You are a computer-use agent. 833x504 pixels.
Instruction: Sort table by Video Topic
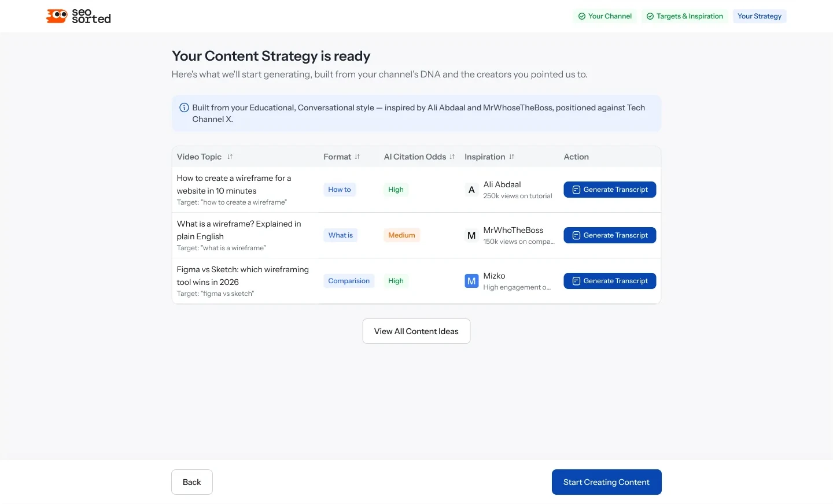(230, 157)
